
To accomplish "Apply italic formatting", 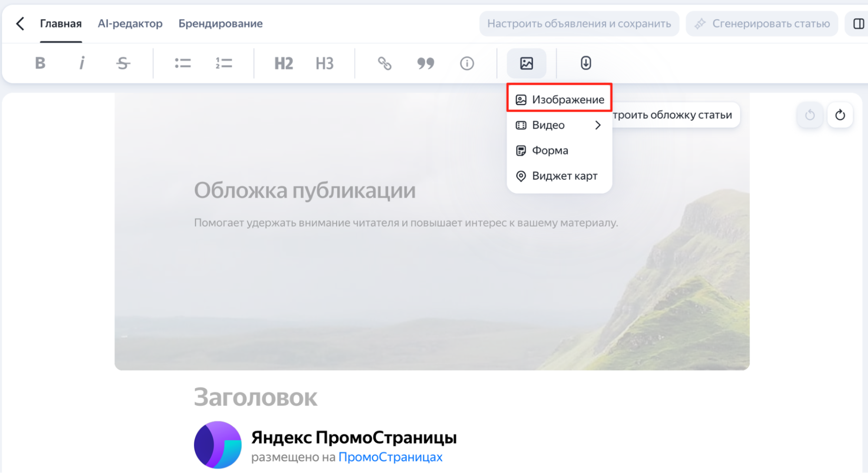I will (82, 63).
